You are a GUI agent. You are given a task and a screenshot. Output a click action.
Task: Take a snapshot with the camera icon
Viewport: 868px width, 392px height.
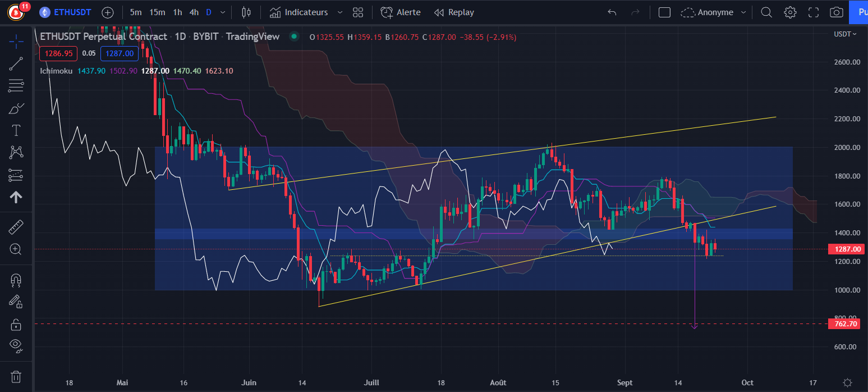pos(836,12)
